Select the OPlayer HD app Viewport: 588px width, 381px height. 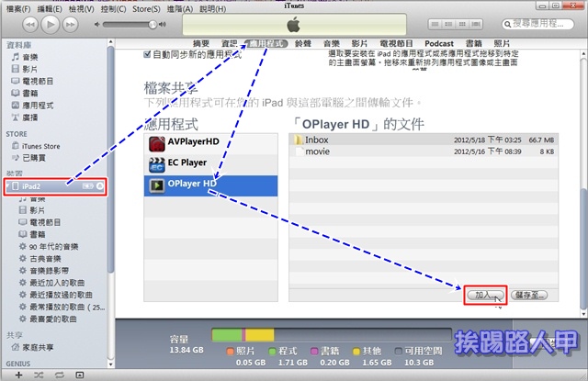tap(210, 185)
